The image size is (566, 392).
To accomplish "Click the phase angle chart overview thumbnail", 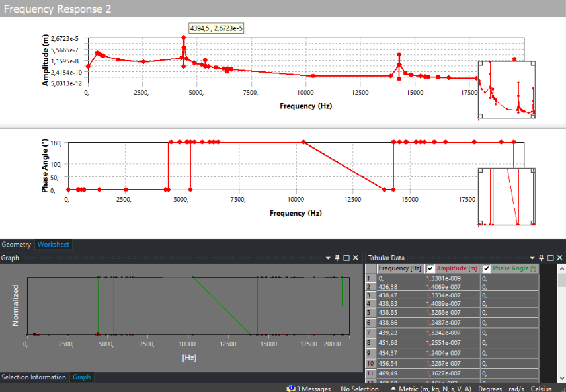I will pyautogui.click(x=506, y=196).
